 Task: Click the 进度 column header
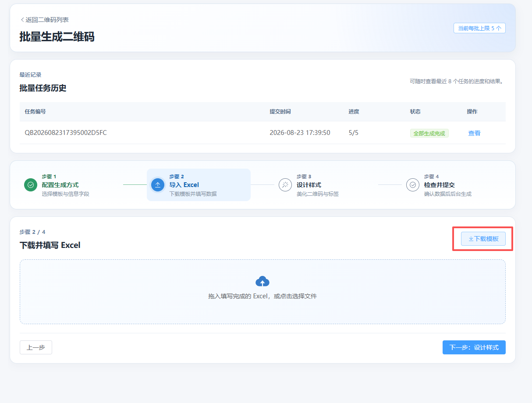(354, 112)
